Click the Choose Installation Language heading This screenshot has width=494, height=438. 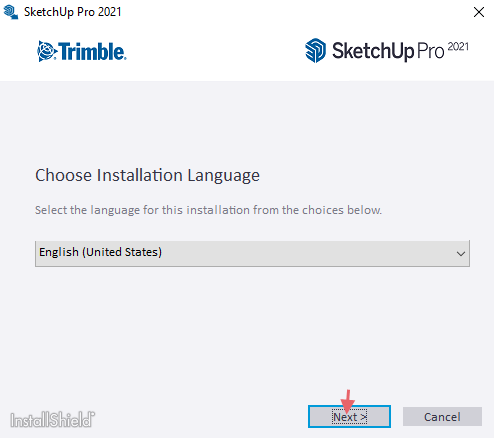coord(147,175)
